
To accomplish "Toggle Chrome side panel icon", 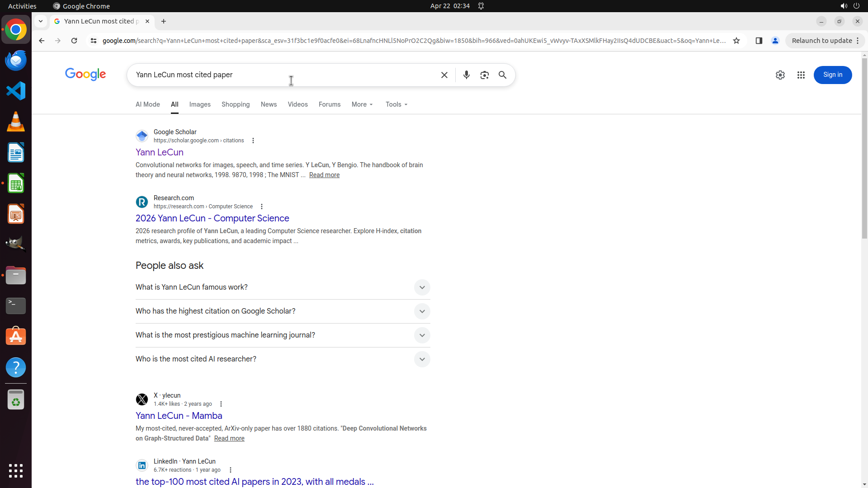I will 759,41.
